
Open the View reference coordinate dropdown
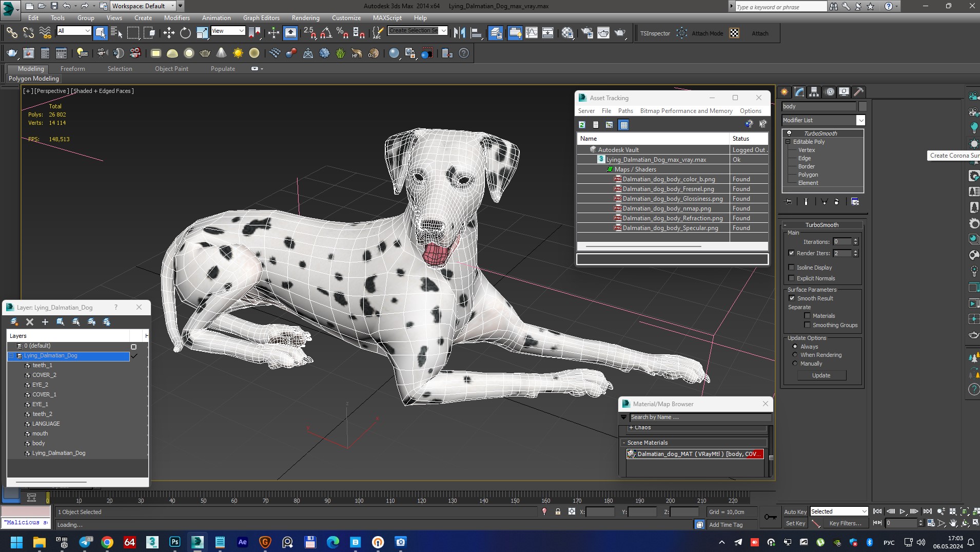[x=228, y=31]
